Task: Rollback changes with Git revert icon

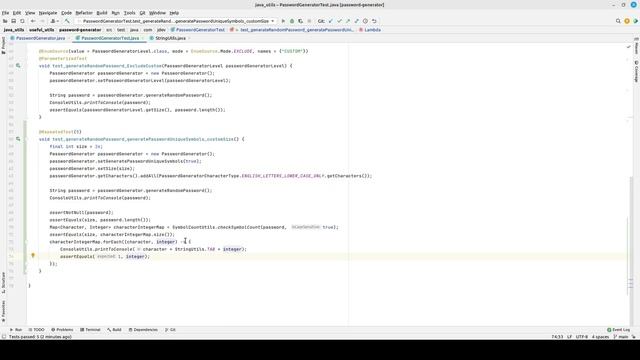Action: pyautogui.click(x=374, y=21)
